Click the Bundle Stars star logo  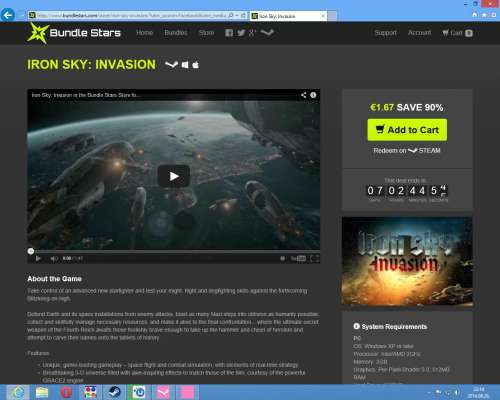click(38, 33)
